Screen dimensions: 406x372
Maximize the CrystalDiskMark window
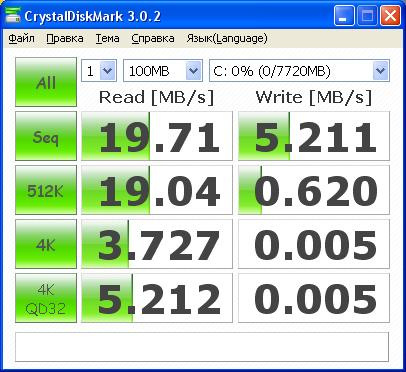point(367,16)
